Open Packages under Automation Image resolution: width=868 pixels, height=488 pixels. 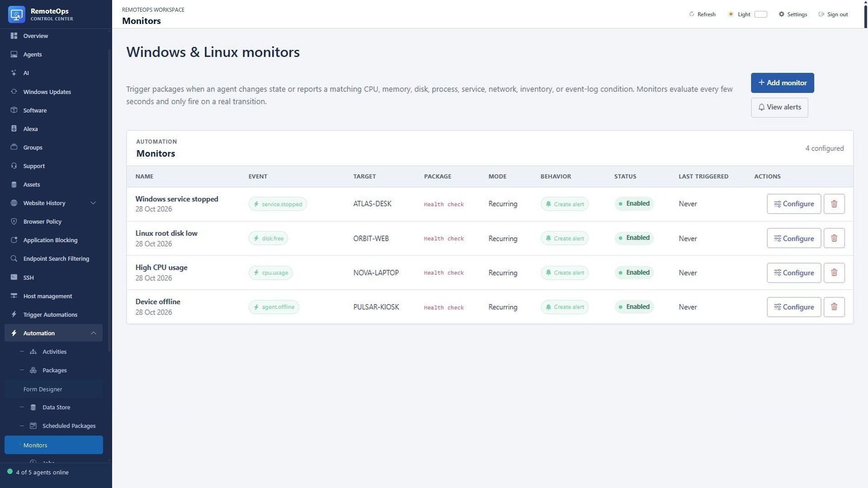coord(53,370)
